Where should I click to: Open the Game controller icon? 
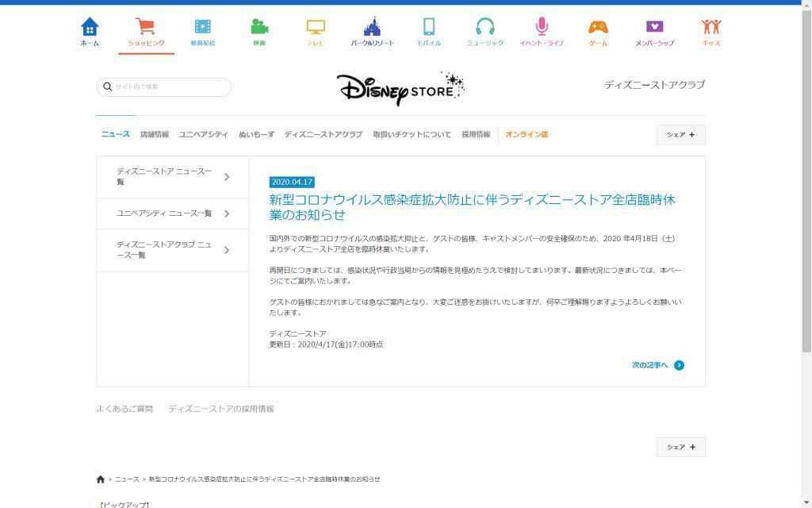point(598,28)
